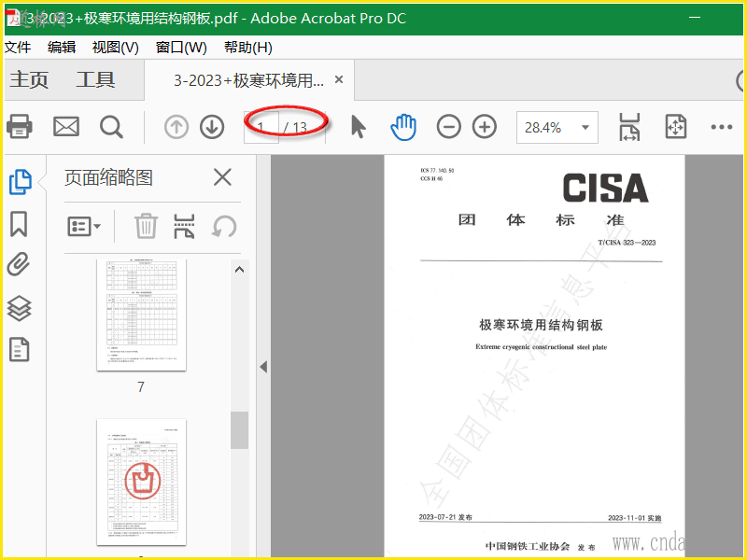This screenshot has height=560, width=747.
Task: Click the 2023-11-01 实施 date text
Action: coord(635,518)
